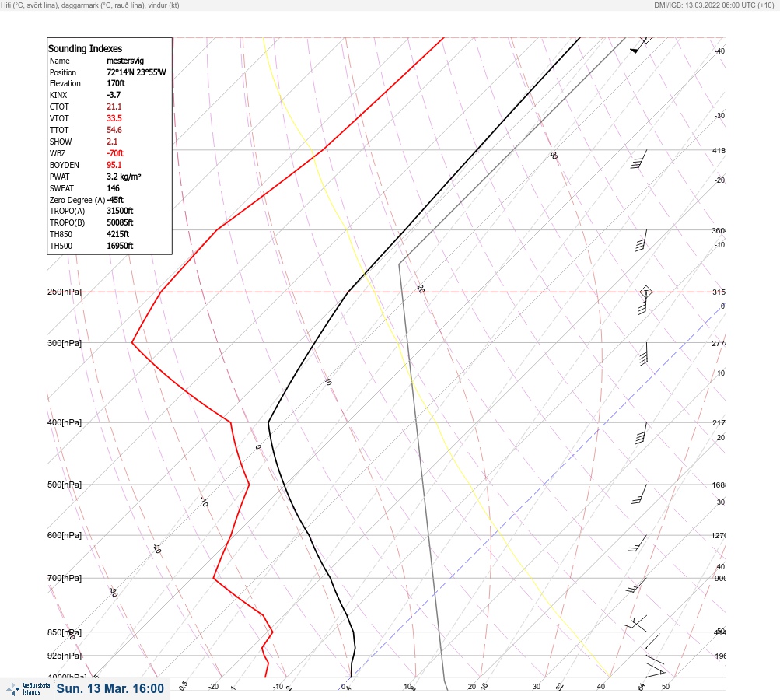Click temperature axis label 40 at bottom
The height and width of the screenshot is (700, 780).
point(601,687)
